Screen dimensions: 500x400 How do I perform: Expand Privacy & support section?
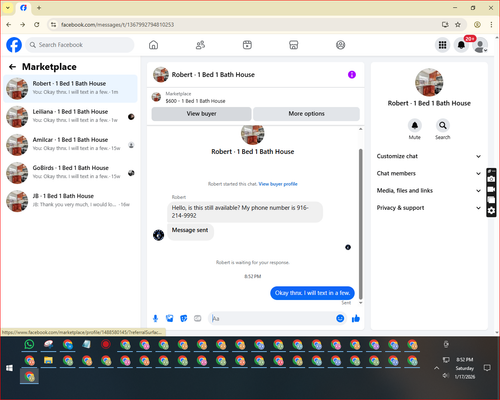429,208
